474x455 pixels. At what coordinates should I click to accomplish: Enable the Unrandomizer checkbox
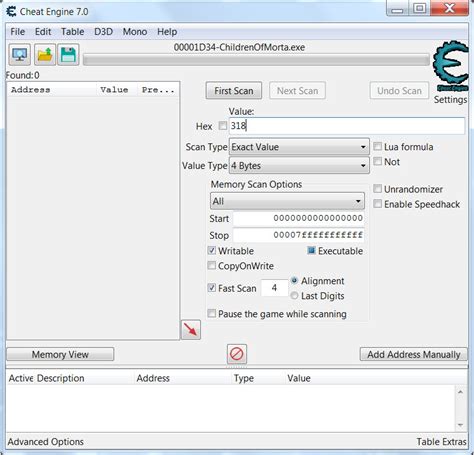pos(377,189)
